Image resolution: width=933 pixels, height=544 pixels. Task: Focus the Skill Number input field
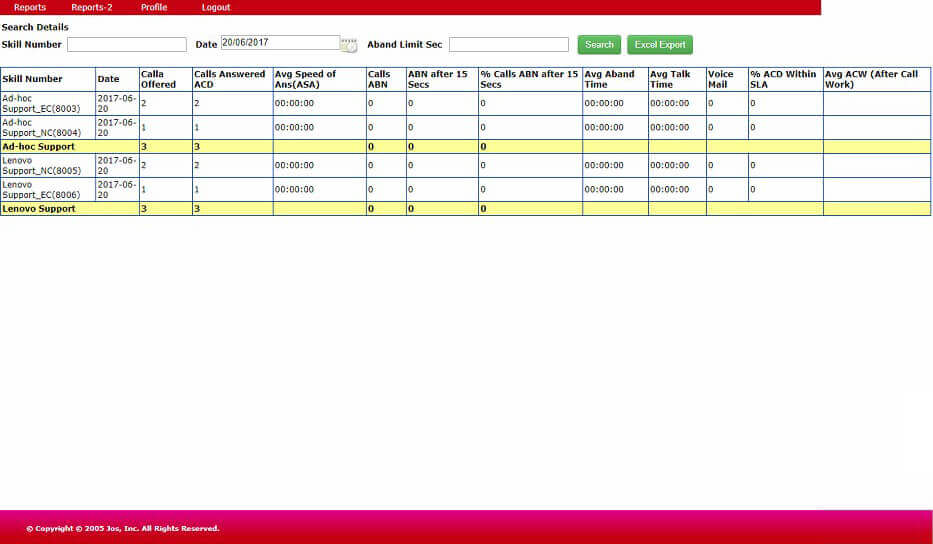pyautogui.click(x=127, y=45)
